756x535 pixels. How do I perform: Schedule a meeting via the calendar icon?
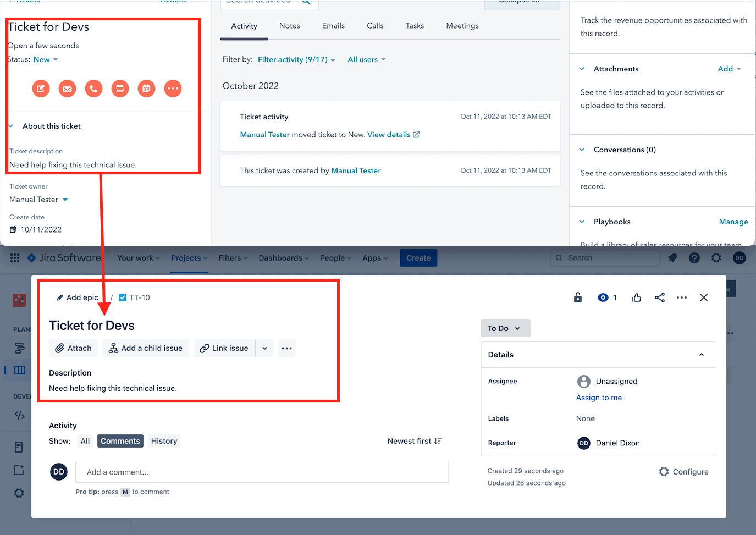click(146, 88)
